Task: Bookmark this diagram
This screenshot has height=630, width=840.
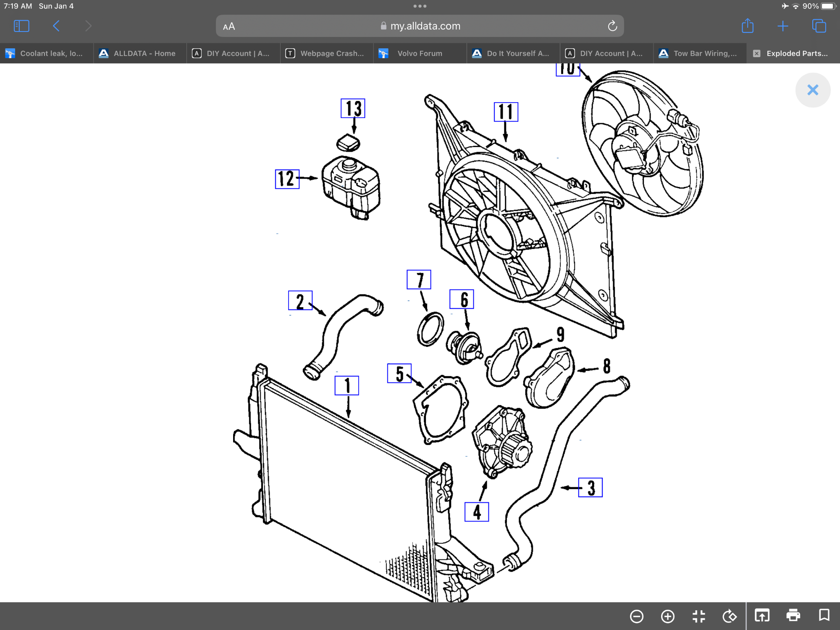Action: point(824,615)
